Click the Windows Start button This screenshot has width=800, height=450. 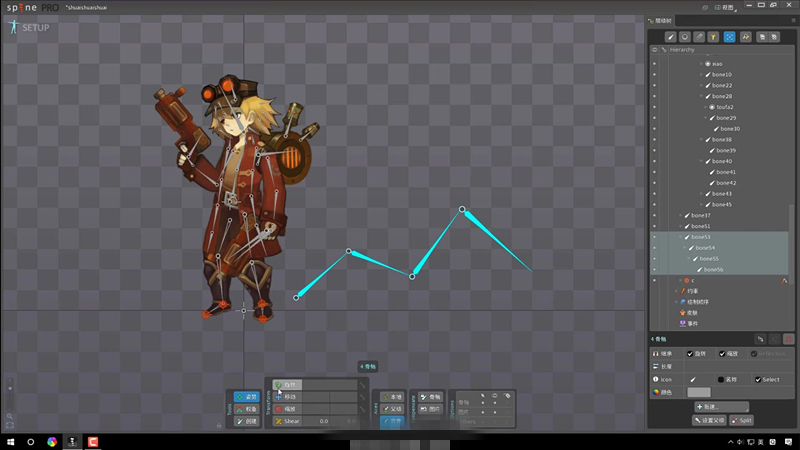click(10, 442)
